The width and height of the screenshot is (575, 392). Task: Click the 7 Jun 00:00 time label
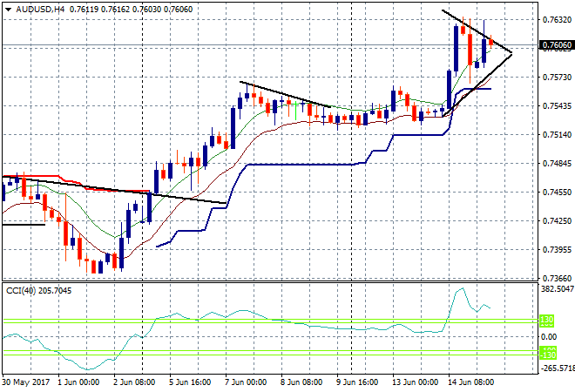click(x=246, y=382)
